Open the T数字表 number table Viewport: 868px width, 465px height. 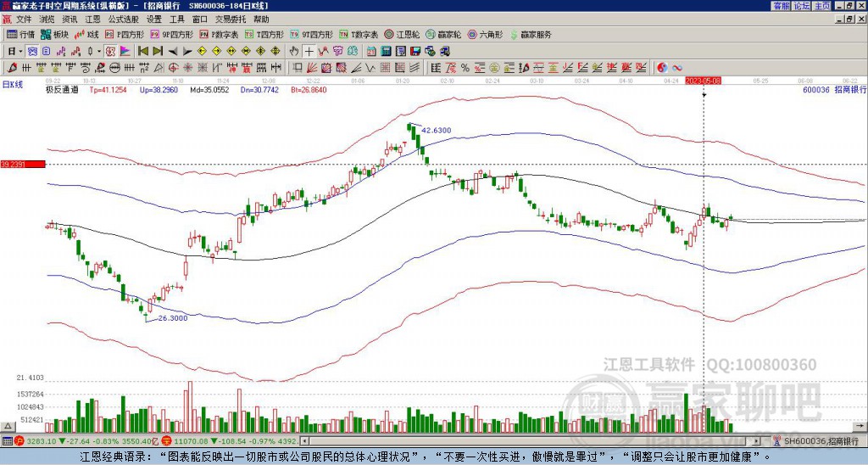359,34
